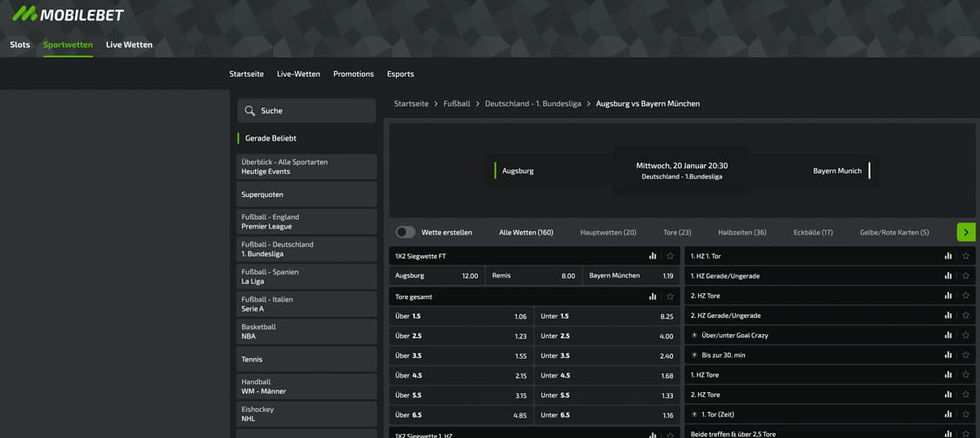Open Handball WM - Männer in the sidebar
Screen dimensions: 980x438
coord(306,387)
